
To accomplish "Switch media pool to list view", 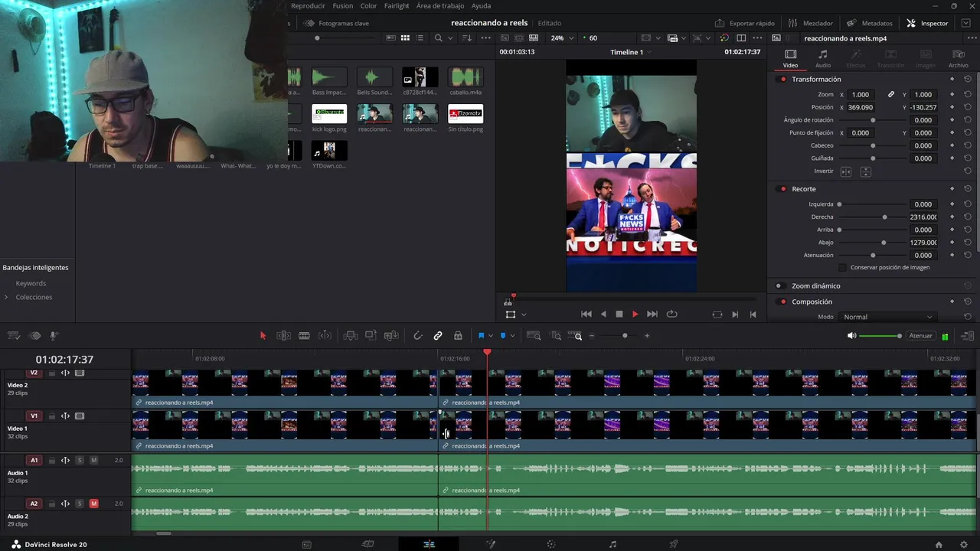I will [420, 37].
